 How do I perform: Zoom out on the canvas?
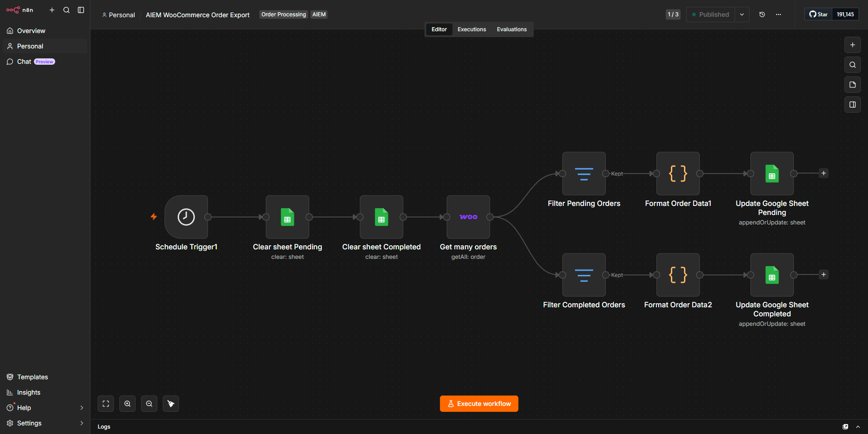click(149, 404)
